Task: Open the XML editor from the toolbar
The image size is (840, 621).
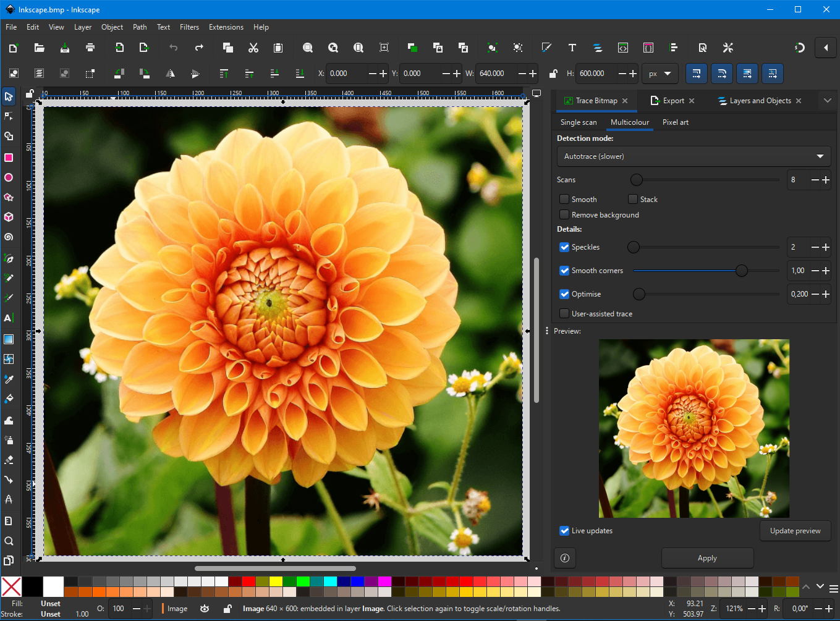Action: (x=622, y=48)
